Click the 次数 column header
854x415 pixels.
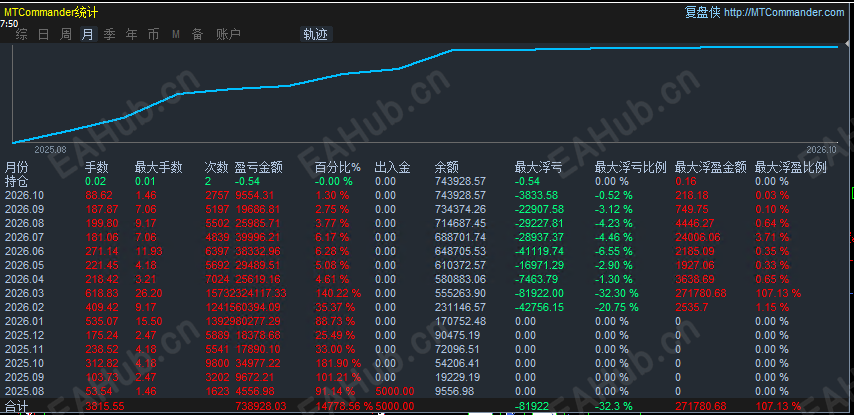pyautogui.click(x=216, y=167)
